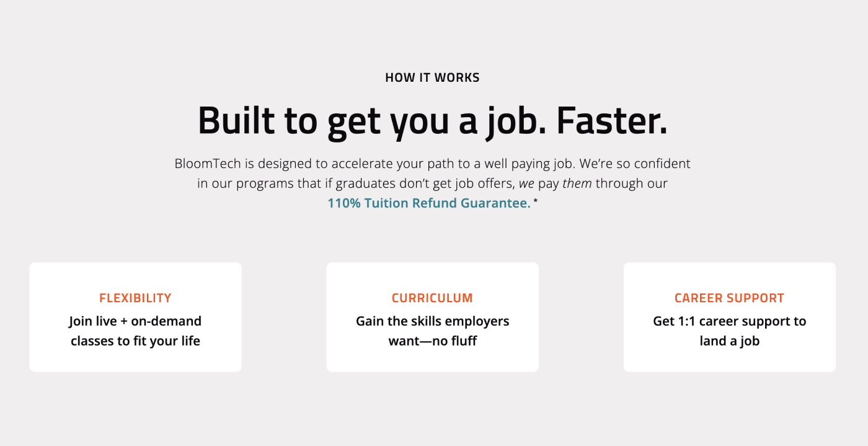Click 'want—no fluff' line
Screen dimensions: 868x446
(432, 341)
